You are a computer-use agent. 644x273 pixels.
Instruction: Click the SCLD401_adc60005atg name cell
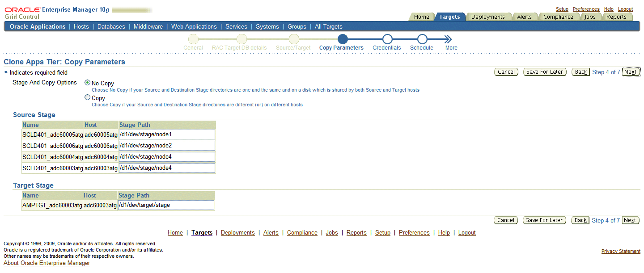[53, 134]
